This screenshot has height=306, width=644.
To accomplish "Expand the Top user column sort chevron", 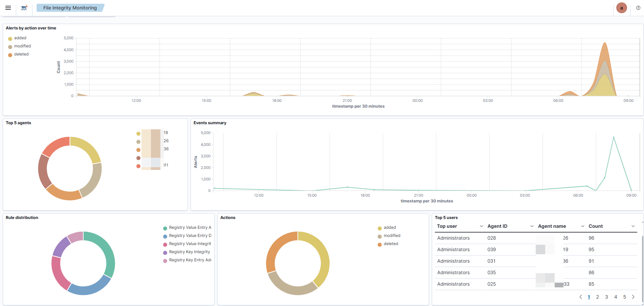I will (x=481, y=226).
